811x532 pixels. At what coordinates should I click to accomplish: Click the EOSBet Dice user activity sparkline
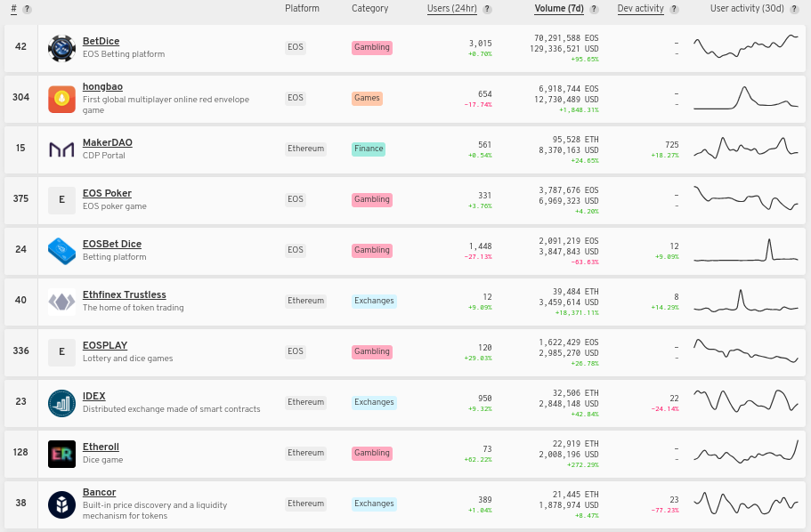click(x=746, y=250)
